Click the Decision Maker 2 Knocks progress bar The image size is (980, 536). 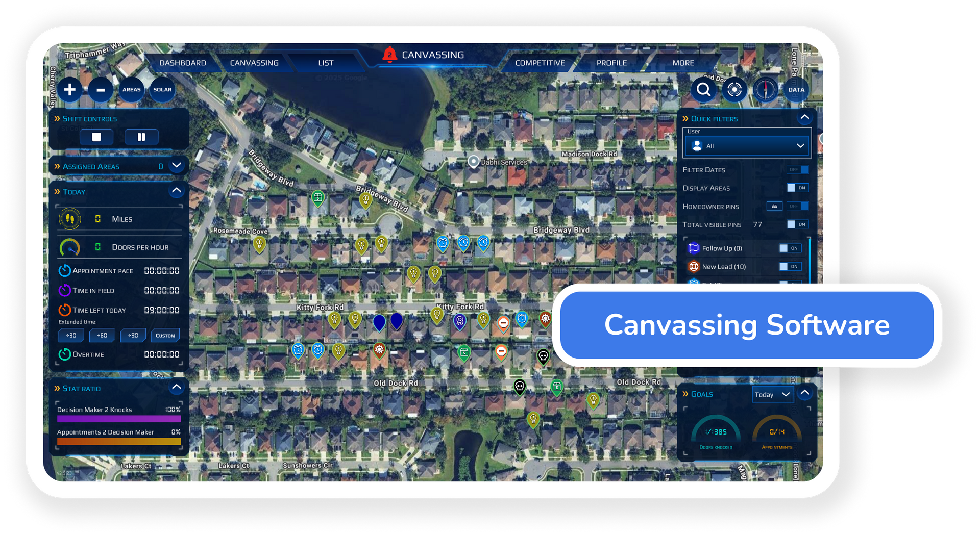coord(119,418)
